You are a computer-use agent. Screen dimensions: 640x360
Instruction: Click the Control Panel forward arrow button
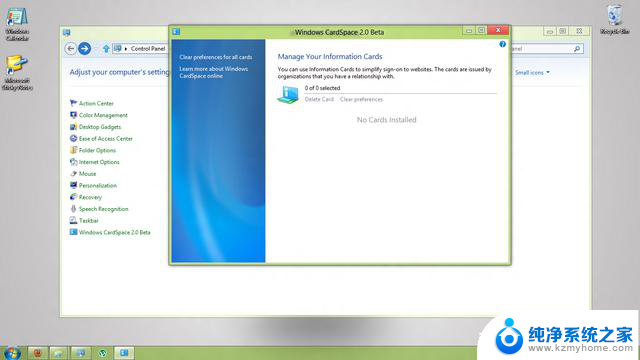coord(84,49)
